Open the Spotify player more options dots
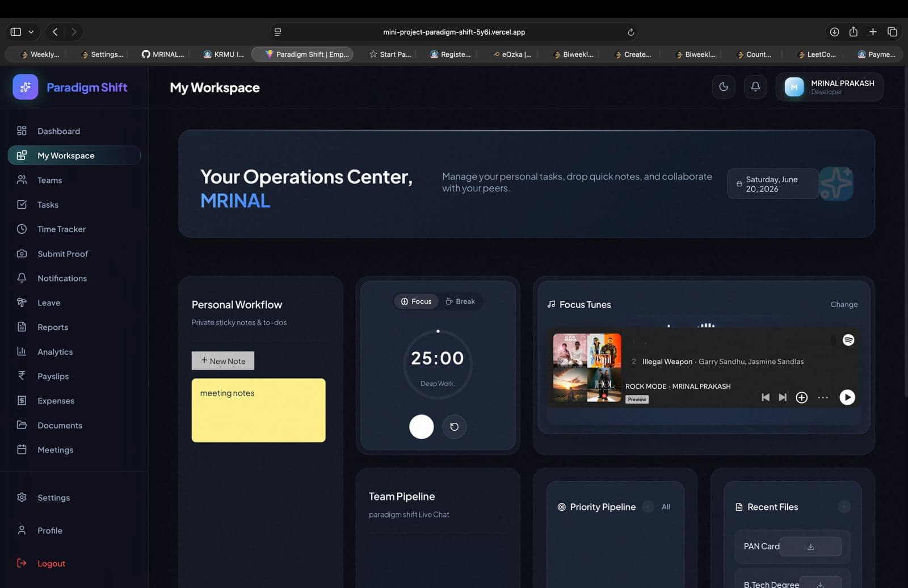Image resolution: width=908 pixels, height=588 pixels. 823,397
